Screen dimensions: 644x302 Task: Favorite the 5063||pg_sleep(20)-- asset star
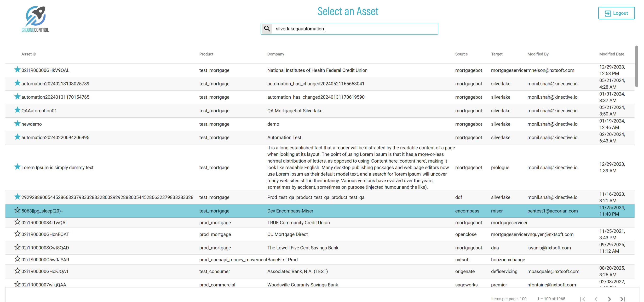[17, 210]
